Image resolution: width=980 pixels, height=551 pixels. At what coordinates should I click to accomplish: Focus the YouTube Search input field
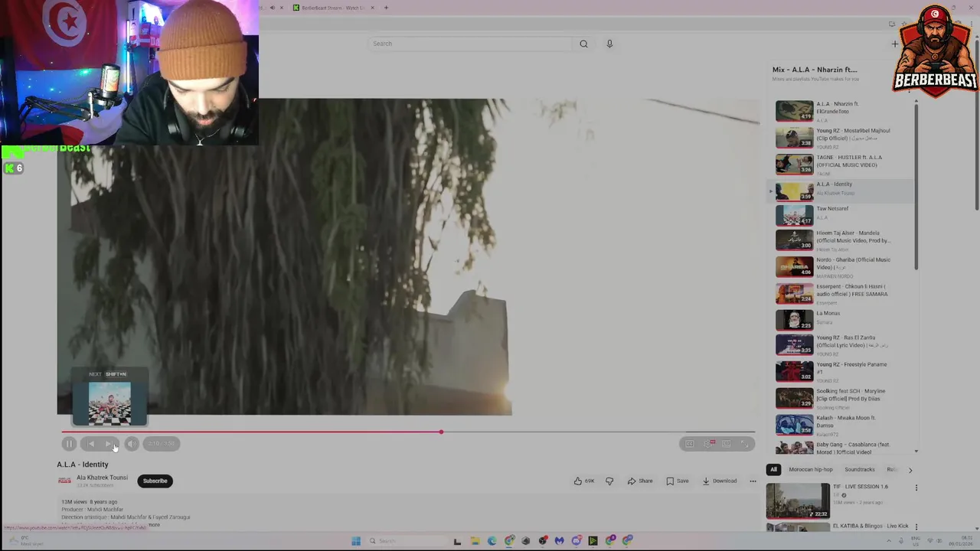click(x=471, y=44)
